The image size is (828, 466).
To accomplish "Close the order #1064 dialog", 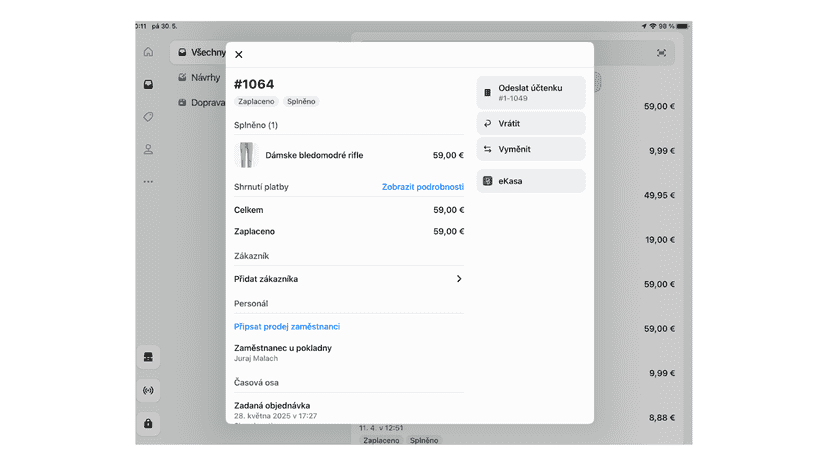I will coord(239,54).
